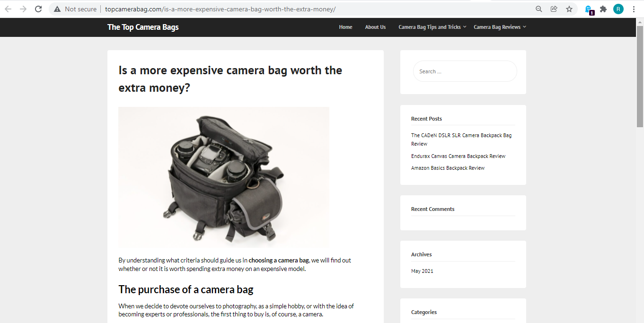Reload the current page
Screen dimensions: 644x323
click(x=38, y=9)
